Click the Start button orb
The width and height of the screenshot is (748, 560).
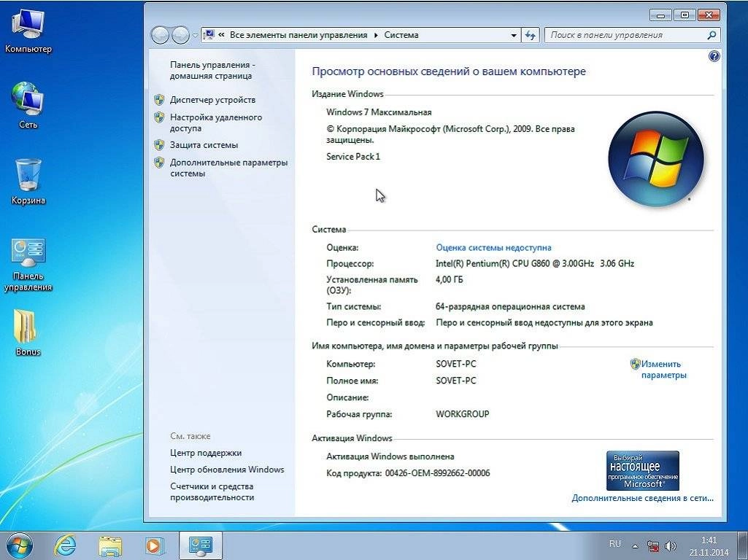point(18,545)
